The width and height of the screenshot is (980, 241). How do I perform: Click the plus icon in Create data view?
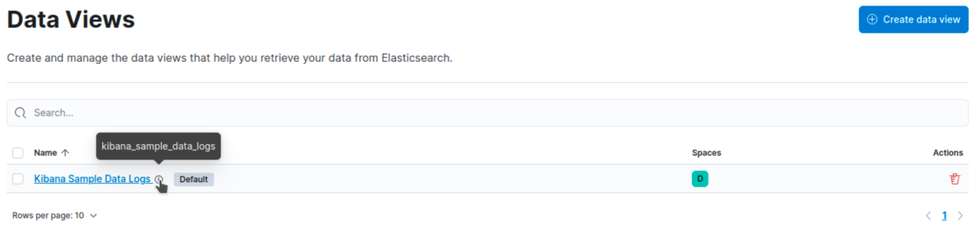pyautogui.click(x=872, y=20)
